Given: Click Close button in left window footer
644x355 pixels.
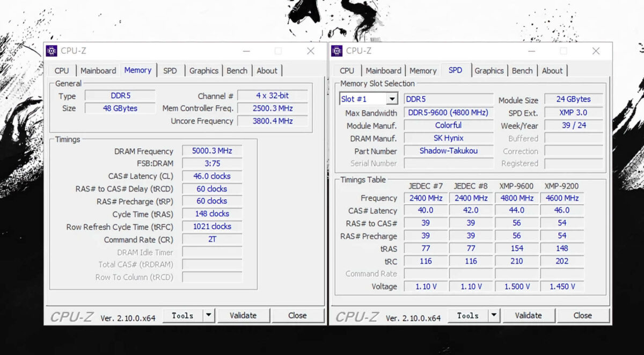Looking at the screenshot, I should pos(297,315).
